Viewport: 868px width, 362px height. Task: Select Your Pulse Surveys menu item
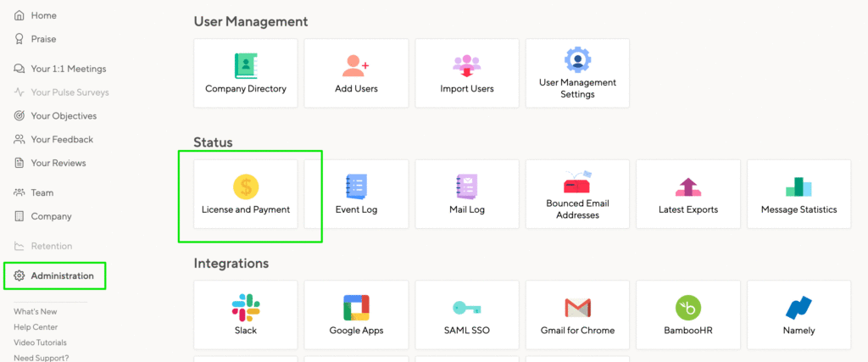click(70, 92)
